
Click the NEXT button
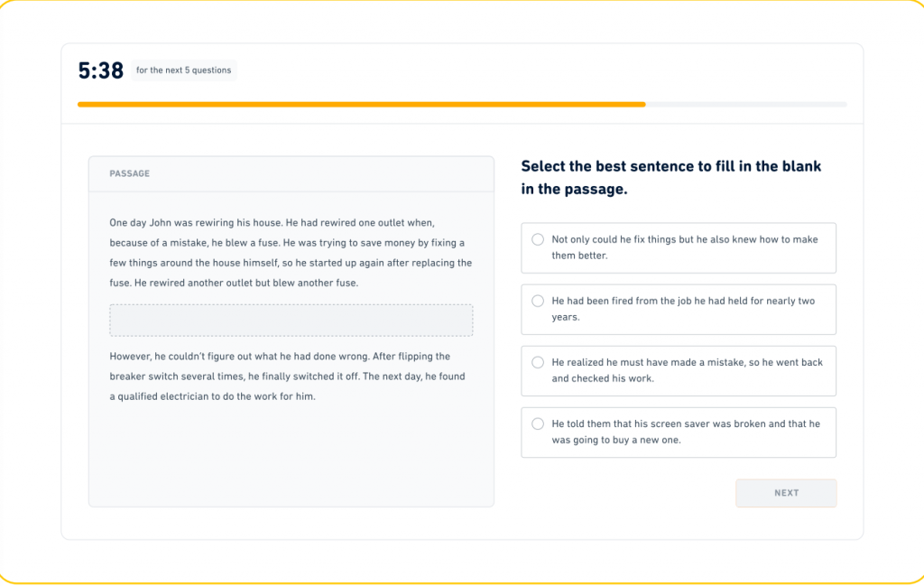(x=786, y=493)
